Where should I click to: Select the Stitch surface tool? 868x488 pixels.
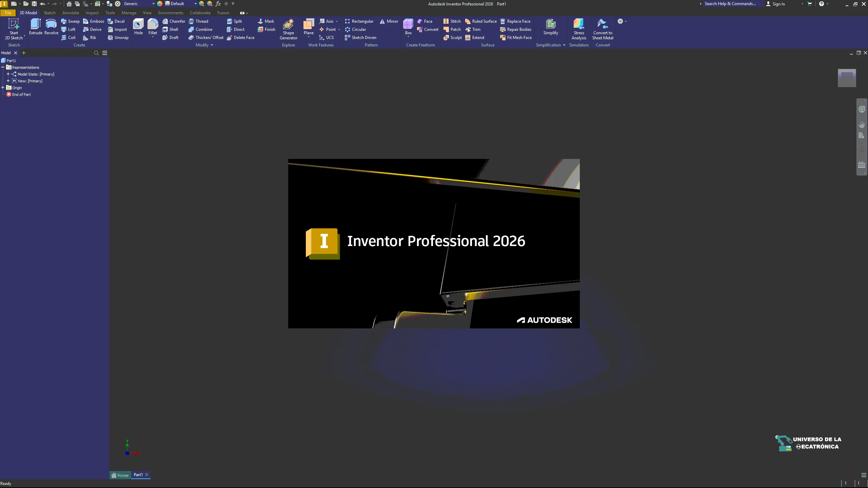coord(452,21)
